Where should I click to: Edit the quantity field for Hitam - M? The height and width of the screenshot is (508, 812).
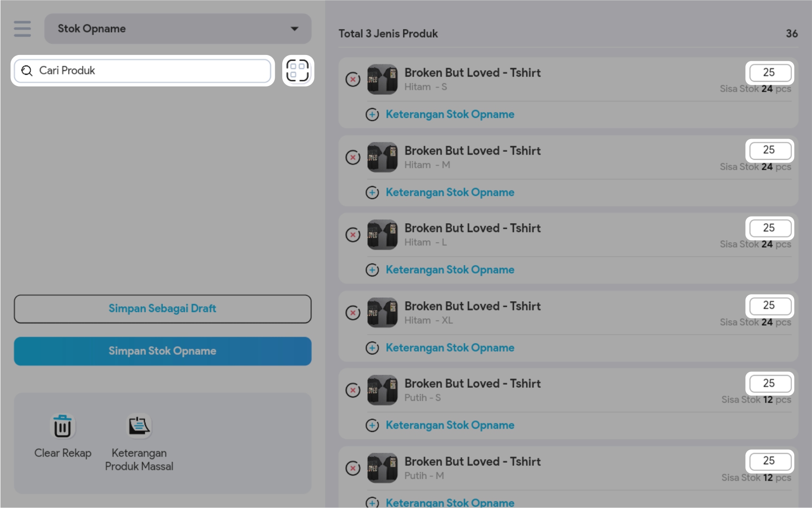coord(769,150)
